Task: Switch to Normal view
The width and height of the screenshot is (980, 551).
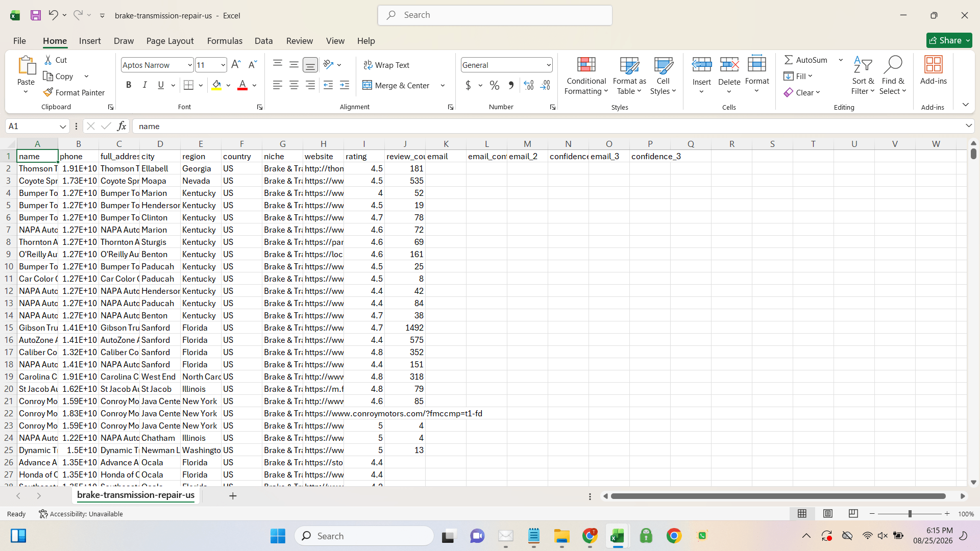Action: point(802,514)
